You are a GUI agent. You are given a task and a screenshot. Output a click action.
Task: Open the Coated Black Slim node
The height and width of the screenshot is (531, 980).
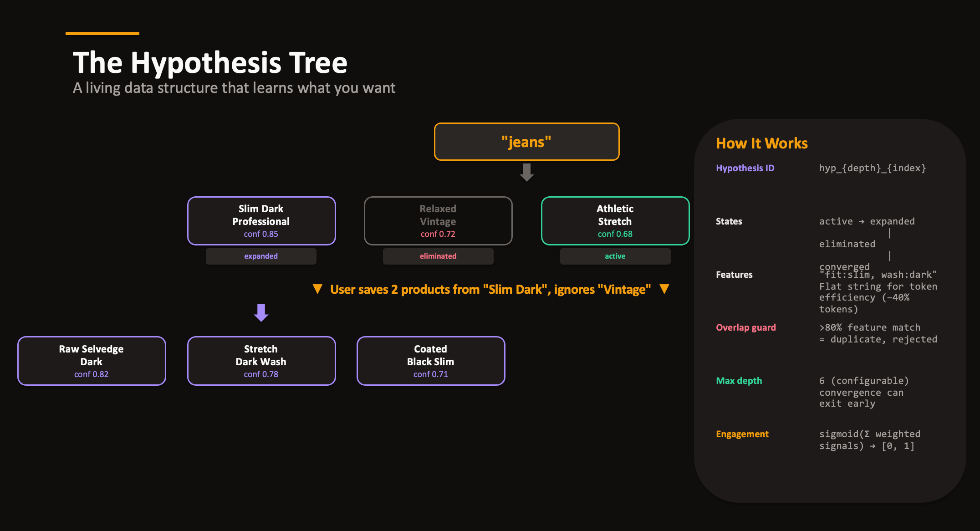coord(430,361)
